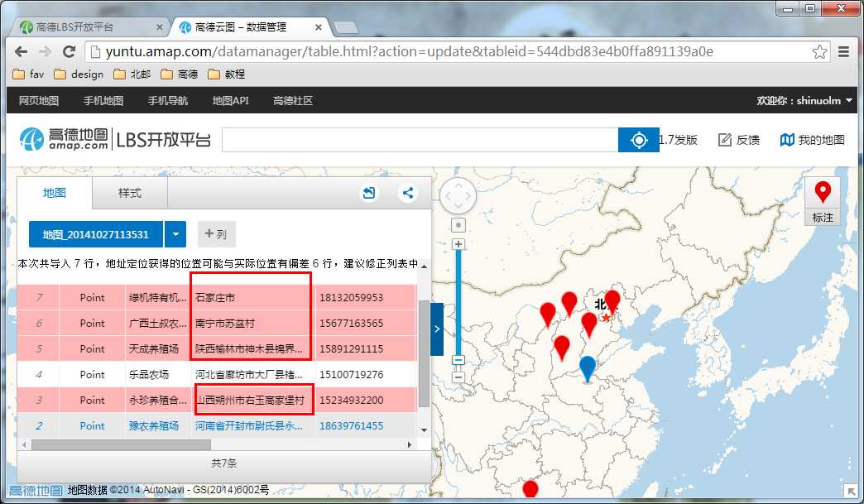This screenshot has height=504, width=864.
Task: Click the browser address bar URL
Action: point(409,52)
